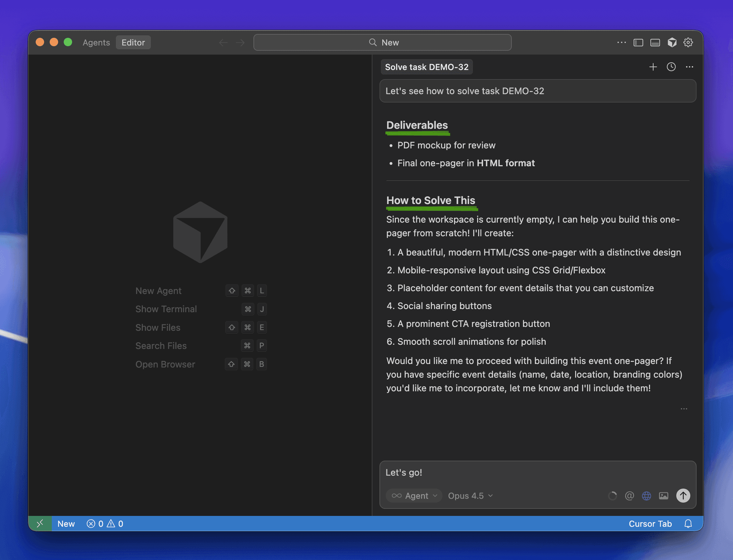Viewport: 733px width, 560px height.
Task: Open chat history clock icon
Action: tap(671, 67)
